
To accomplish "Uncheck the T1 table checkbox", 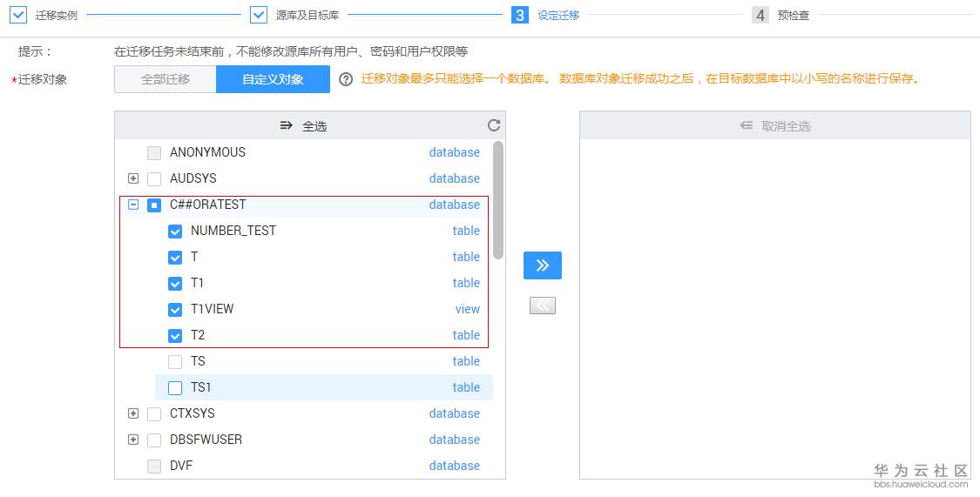I will 175,284.
